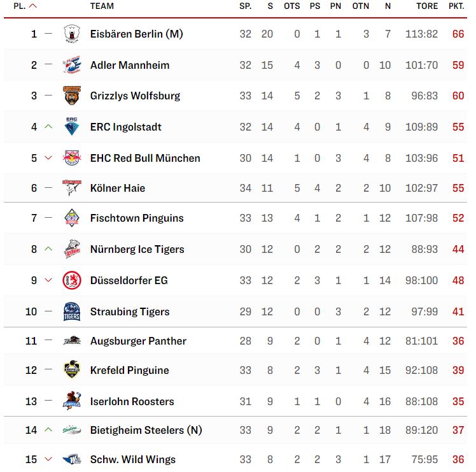This screenshot has width=476, height=472.
Task: Open Fischtown Pinguins team link
Action: [x=137, y=218]
